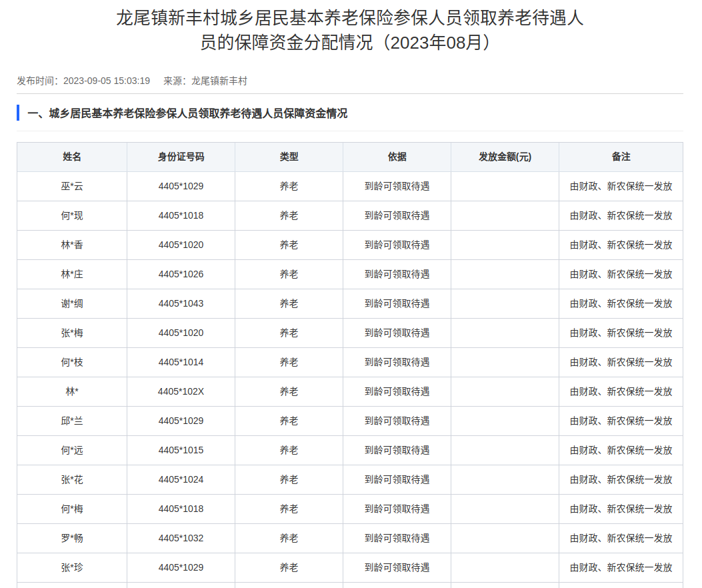Click the 发放金额(元) column header
Viewport: 702px width, 588px height.
click(x=505, y=157)
